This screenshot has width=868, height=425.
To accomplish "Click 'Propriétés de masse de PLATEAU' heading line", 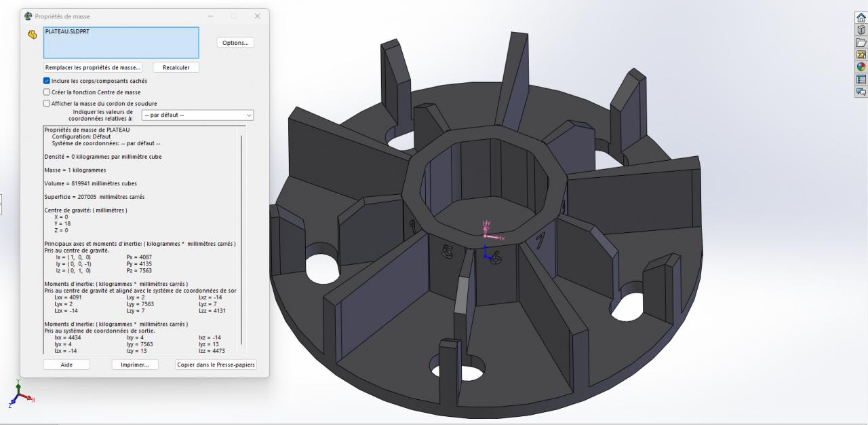I will pyautogui.click(x=87, y=130).
